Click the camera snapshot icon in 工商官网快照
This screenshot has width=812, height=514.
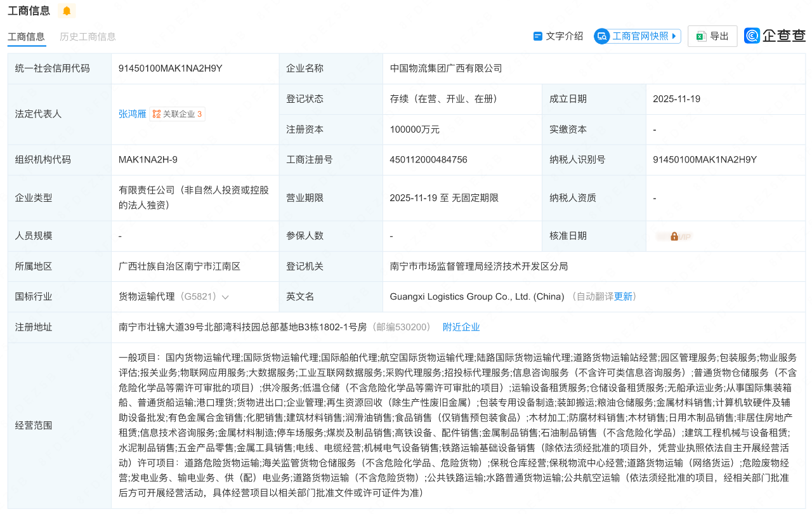pyautogui.click(x=601, y=36)
